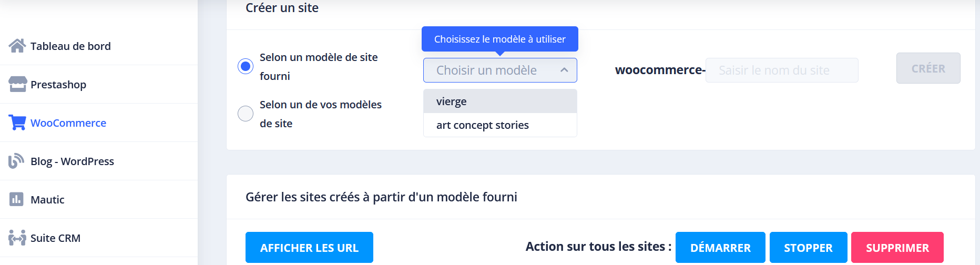Click STOPPER to stop all sites
This screenshot has height=265, width=980.
[x=808, y=248]
